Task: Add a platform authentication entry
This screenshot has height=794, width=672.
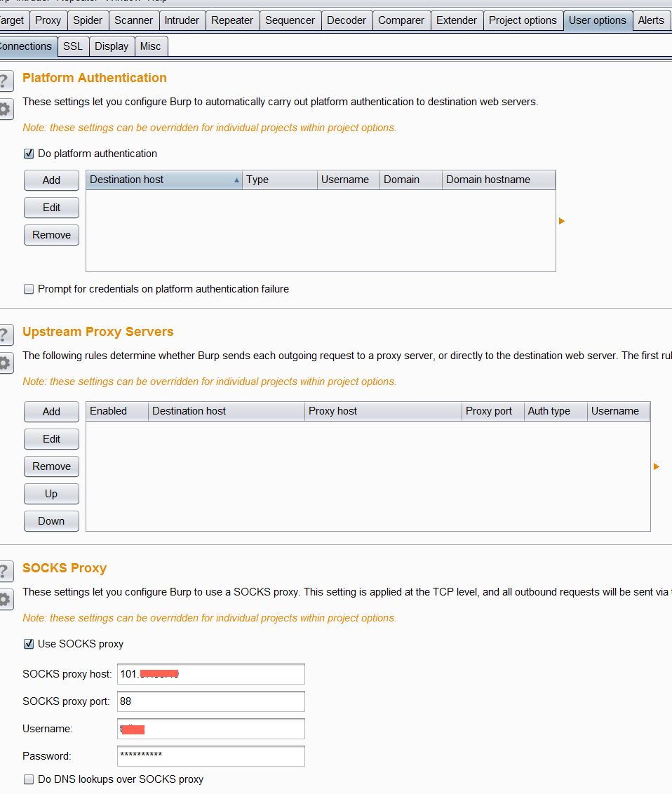Action: tap(52, 180)
